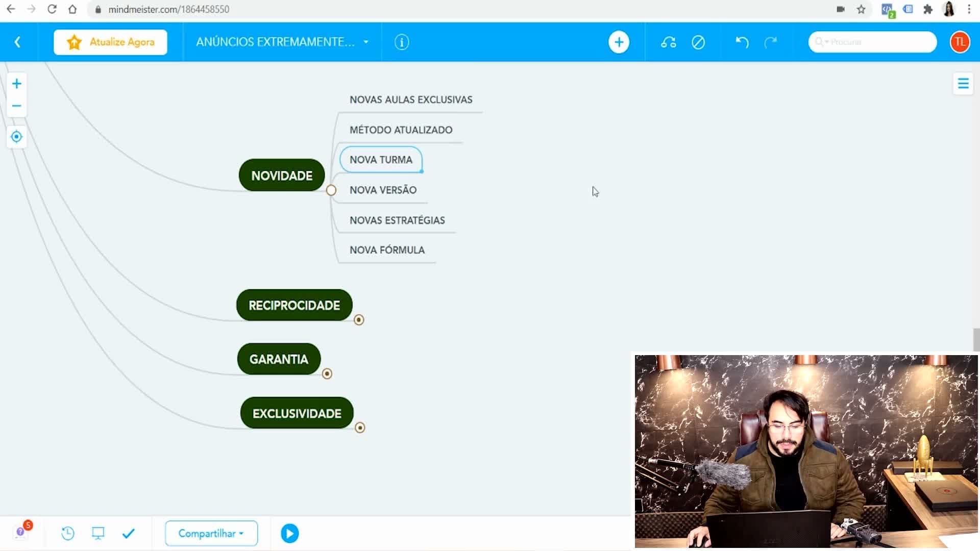Bookmark the page with the star icon
The height and width of the screenshot is (551, 980).
click(861, 9)
